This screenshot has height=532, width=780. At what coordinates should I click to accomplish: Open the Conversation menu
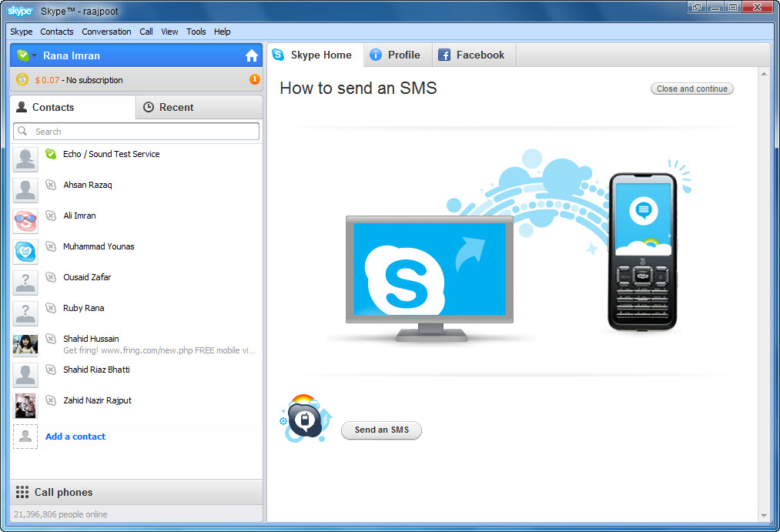[106, 32]
